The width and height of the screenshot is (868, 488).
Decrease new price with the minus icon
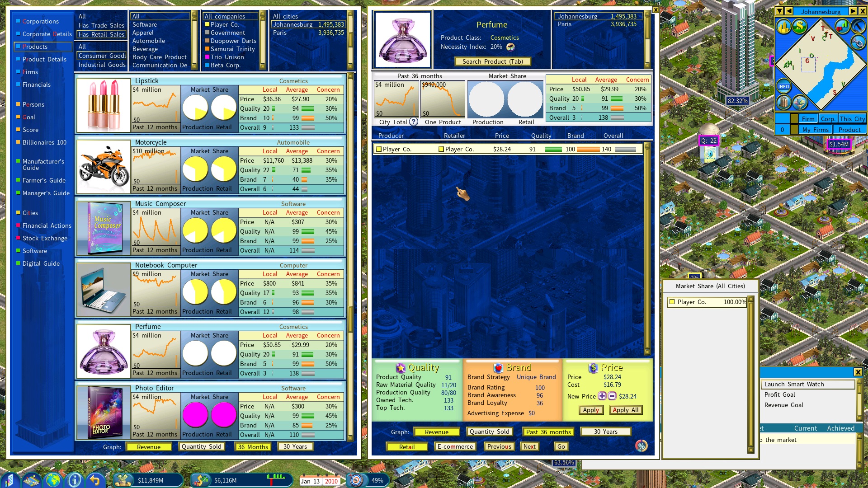(612, 396)
